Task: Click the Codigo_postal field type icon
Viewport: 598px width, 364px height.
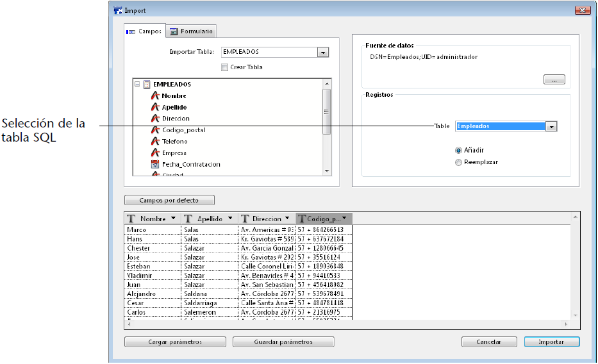Action: coord(154,130)
